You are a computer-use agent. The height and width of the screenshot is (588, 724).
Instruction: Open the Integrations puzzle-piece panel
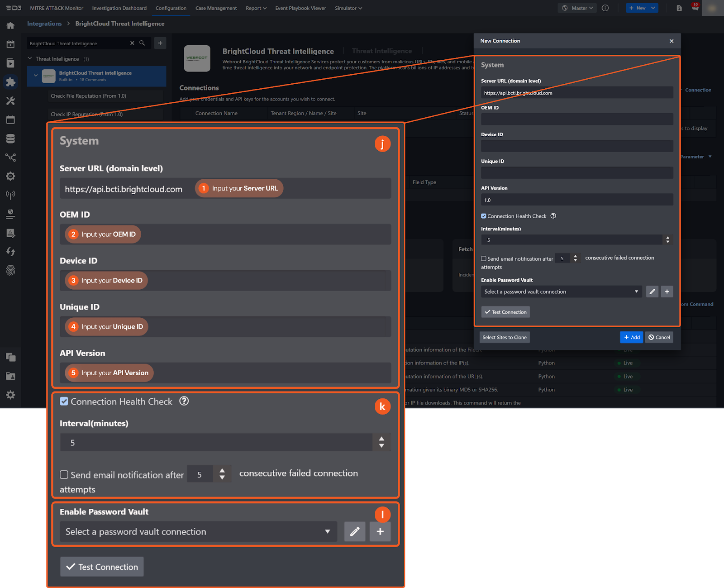(11, 82)
